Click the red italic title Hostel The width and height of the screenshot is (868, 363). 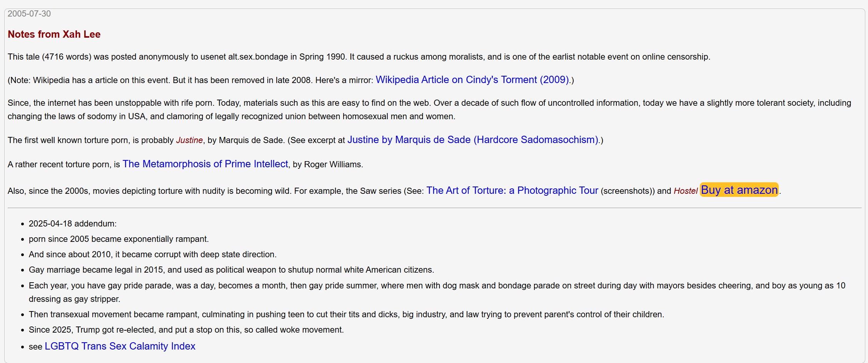click(x=686, y=191)
